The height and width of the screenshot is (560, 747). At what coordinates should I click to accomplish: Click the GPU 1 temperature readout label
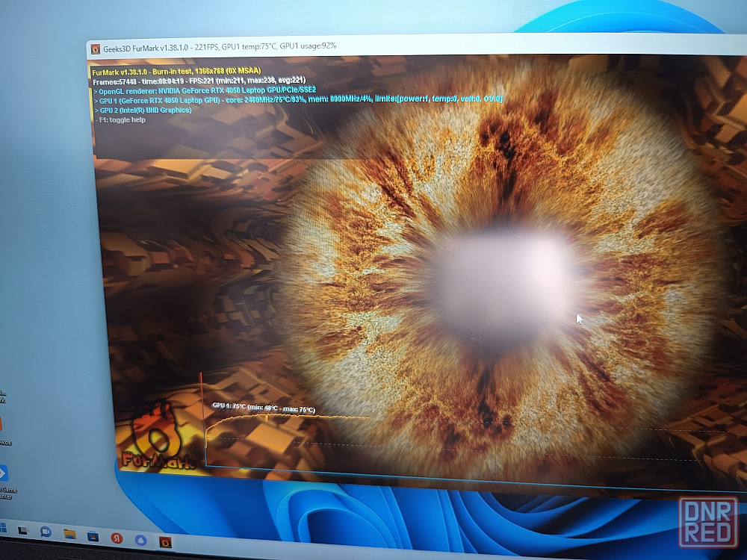point(264,408)
